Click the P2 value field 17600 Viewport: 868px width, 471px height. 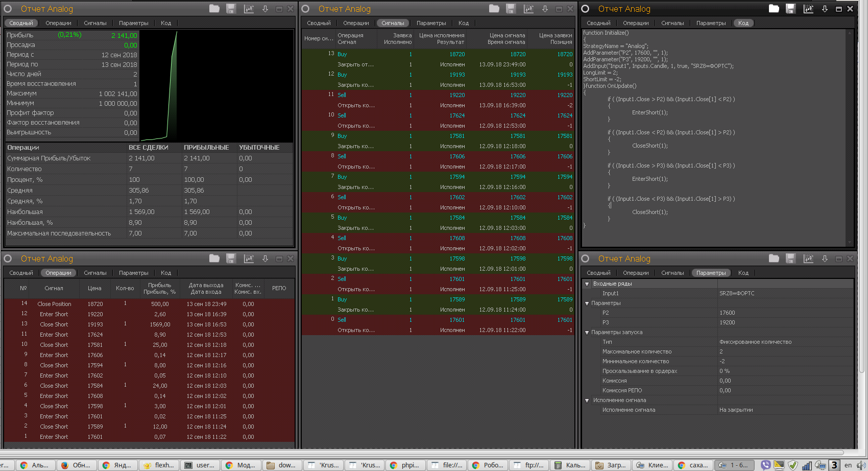tap(727, 313)
